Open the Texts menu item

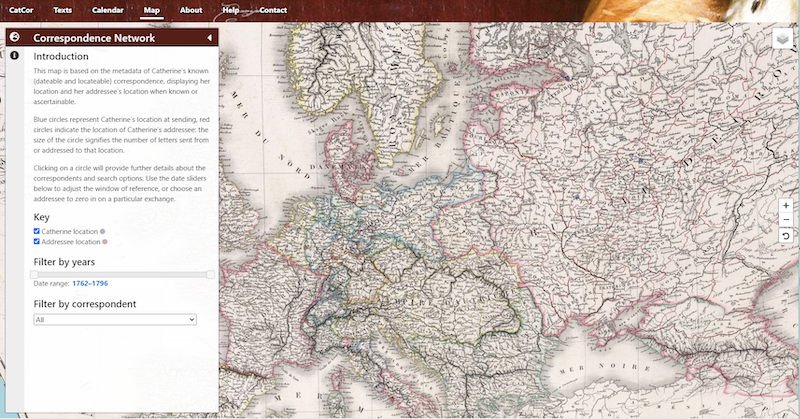[x=62, y=10]
